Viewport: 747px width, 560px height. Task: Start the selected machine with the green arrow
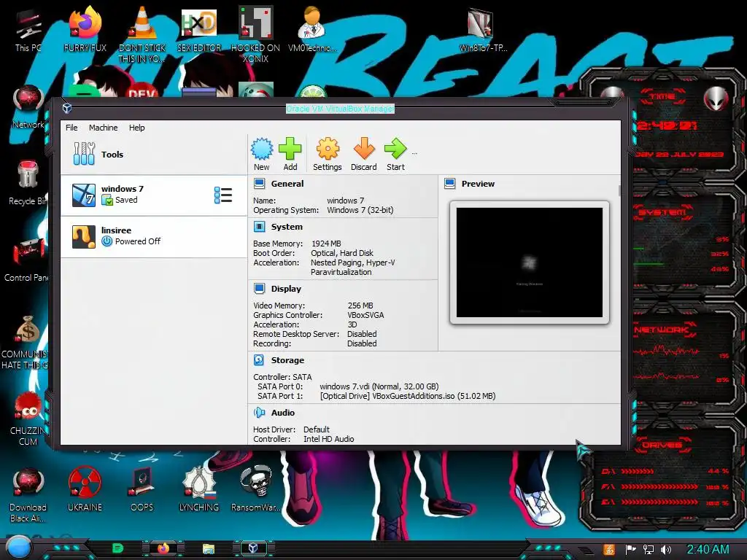[x=395, y=155]
